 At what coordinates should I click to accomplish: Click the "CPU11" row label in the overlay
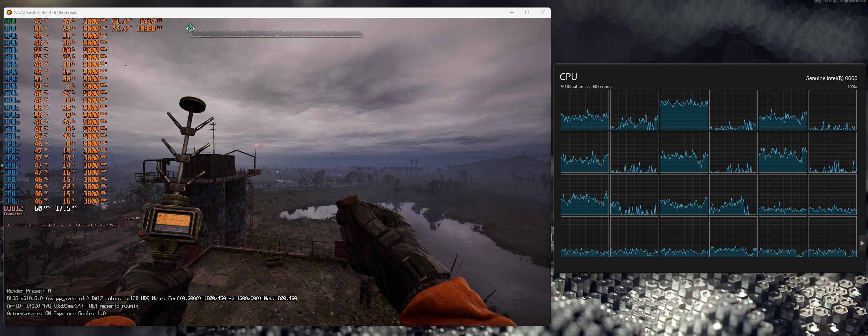[12, 108]
